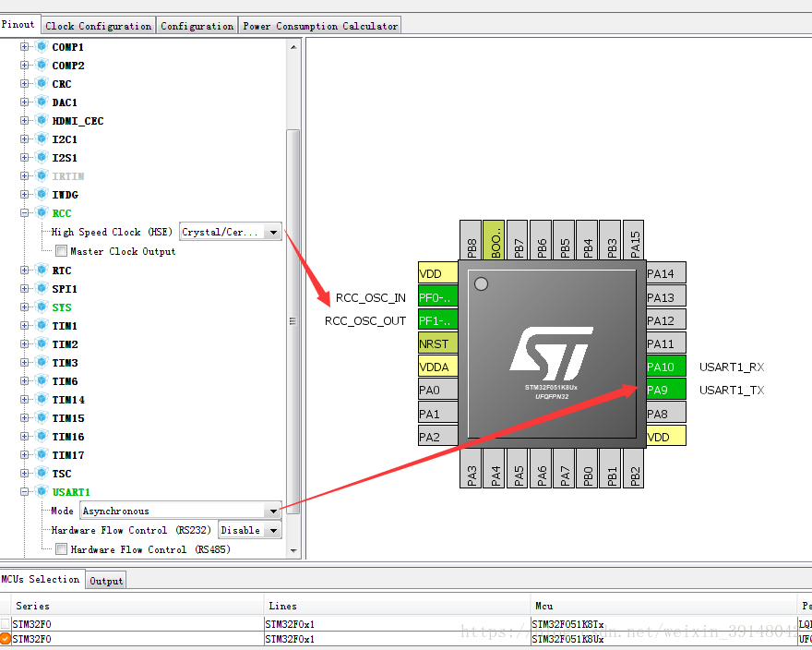Click the IWDG peripheral cube icon
Screen dimensions: 812x650
[x=42, y=195]
